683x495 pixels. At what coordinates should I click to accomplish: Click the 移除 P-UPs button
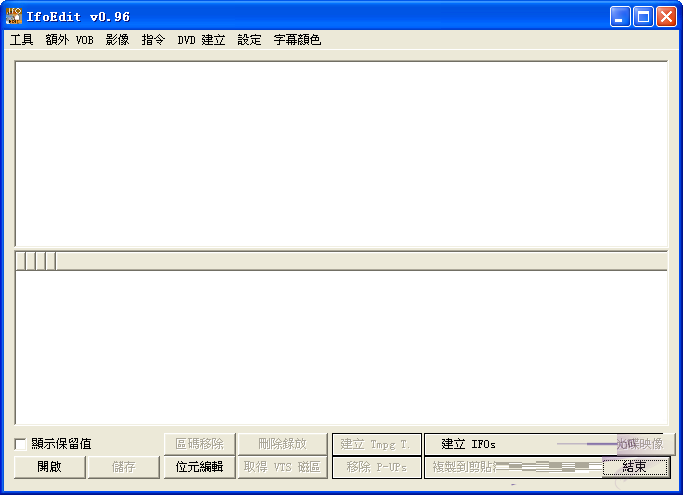tap(377, 467)
